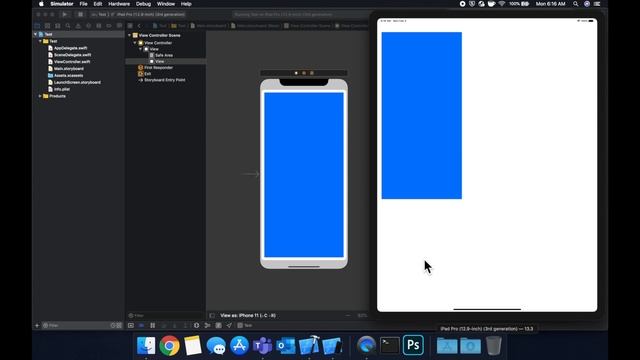Open the Hardware menu
Screen dimensions: 640x360
click(x=119, y=4)
